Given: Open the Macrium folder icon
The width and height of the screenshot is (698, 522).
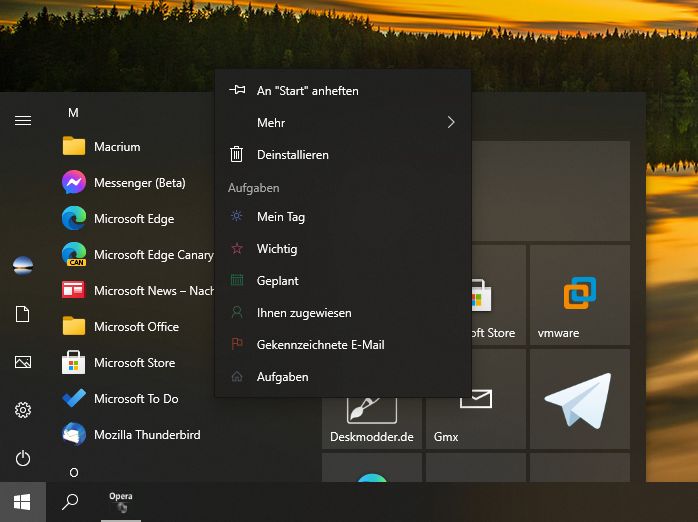Looking at the screenshot, I should click(x=74, y=146).
